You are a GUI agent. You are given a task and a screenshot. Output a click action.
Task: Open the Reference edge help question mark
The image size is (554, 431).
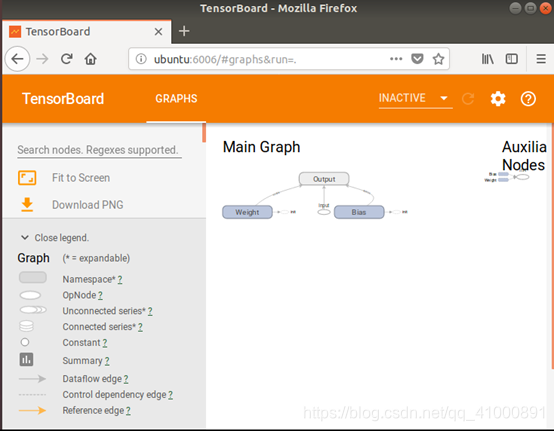128,411
